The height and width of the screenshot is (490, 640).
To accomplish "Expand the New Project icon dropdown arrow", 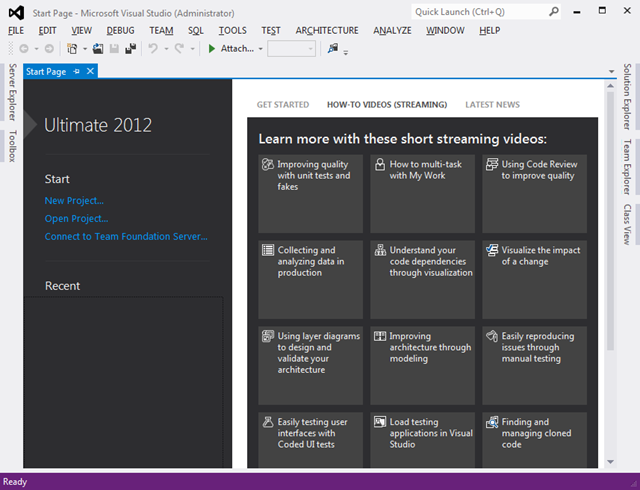I will pos(84,48).
